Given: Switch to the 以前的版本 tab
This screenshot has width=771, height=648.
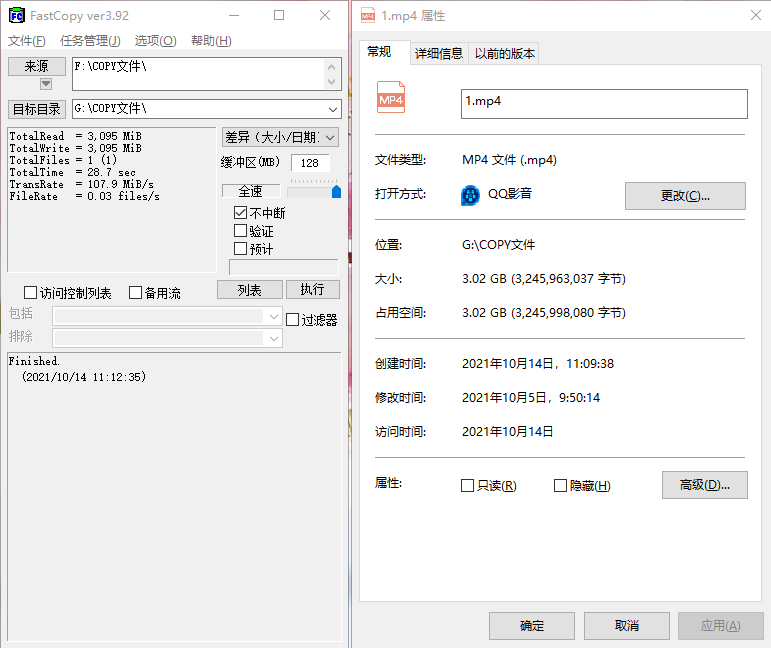Looking at the screenshot, I should pyautogui.click(x=504, y=54).
